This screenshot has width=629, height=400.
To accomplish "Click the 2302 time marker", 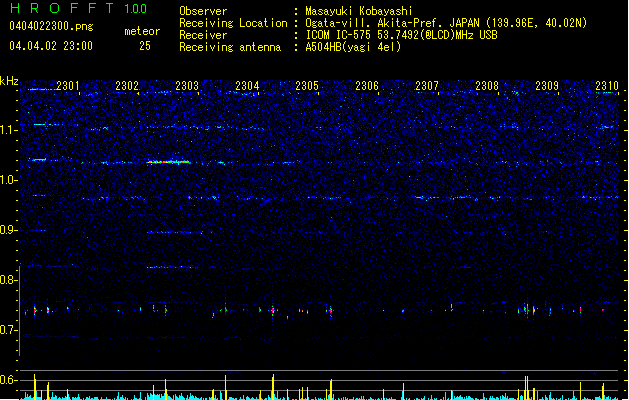I will pos(127,86).
